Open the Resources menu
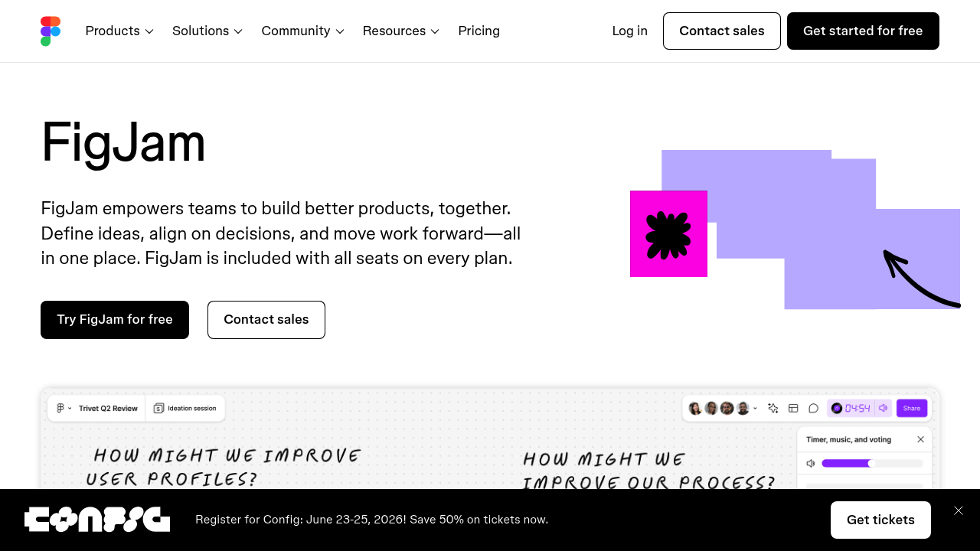 pyautogui.click(x=401, y=31)
